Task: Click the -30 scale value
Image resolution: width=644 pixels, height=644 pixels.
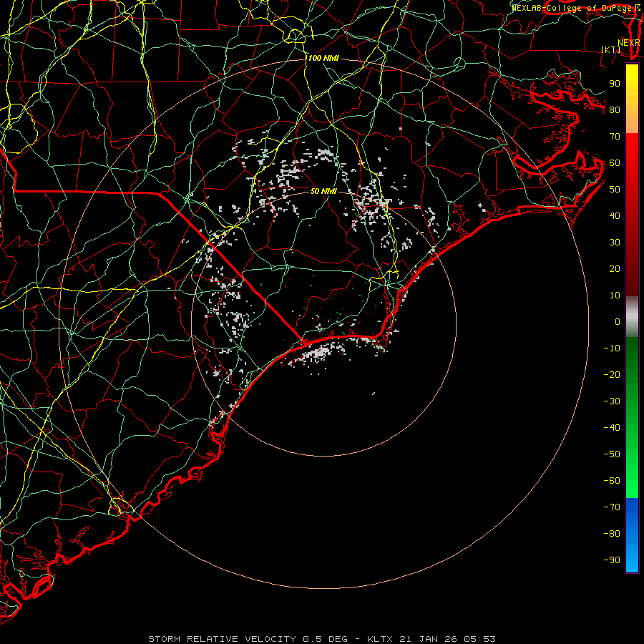Action: 612,401
